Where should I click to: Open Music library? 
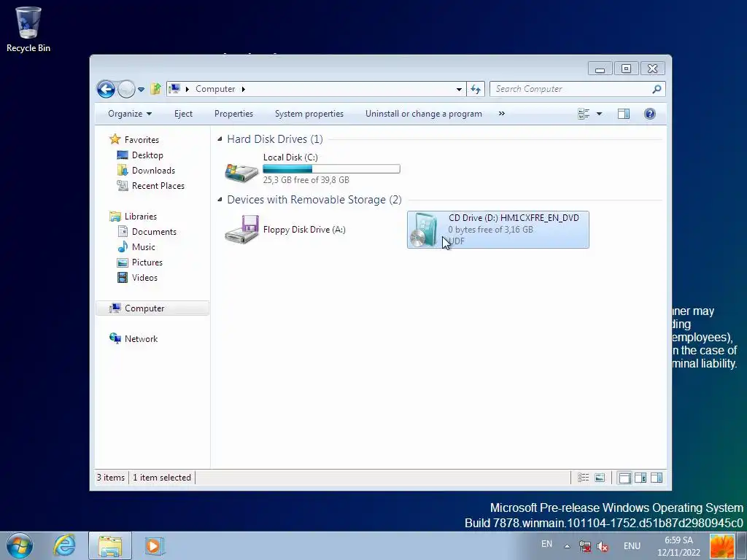(143, 246)
